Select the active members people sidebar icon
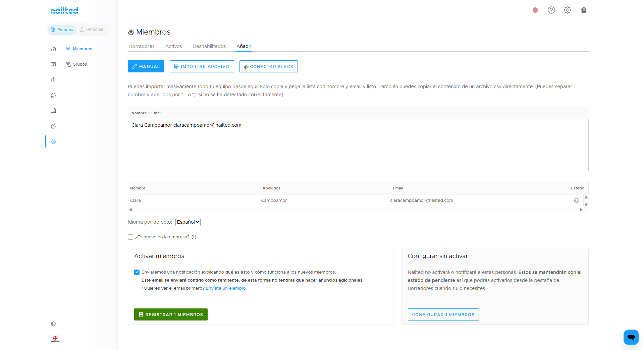 pyautogui.click(x=53, y=141)
